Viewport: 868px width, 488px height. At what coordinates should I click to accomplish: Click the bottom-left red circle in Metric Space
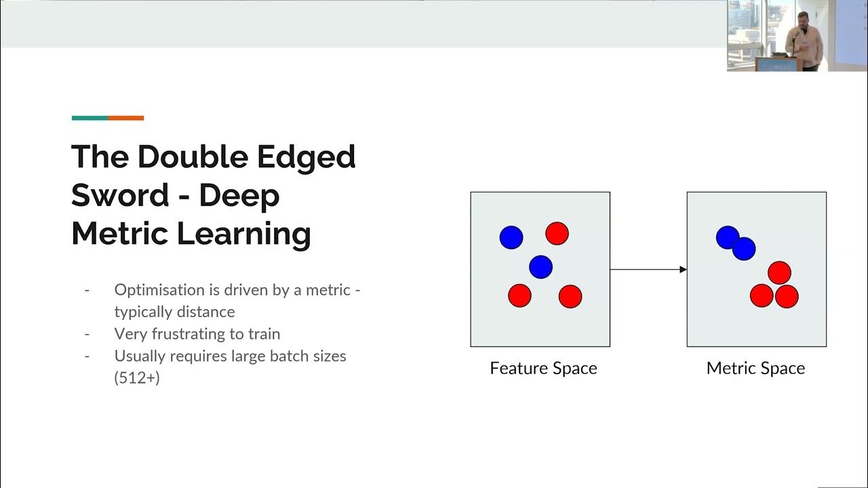coord(762,296)
